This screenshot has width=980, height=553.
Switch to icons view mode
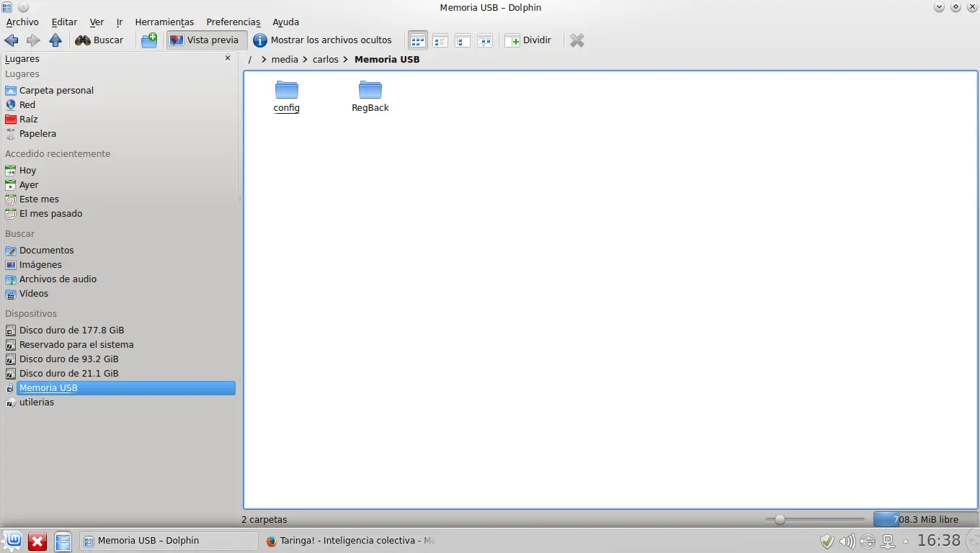point(418,40)
